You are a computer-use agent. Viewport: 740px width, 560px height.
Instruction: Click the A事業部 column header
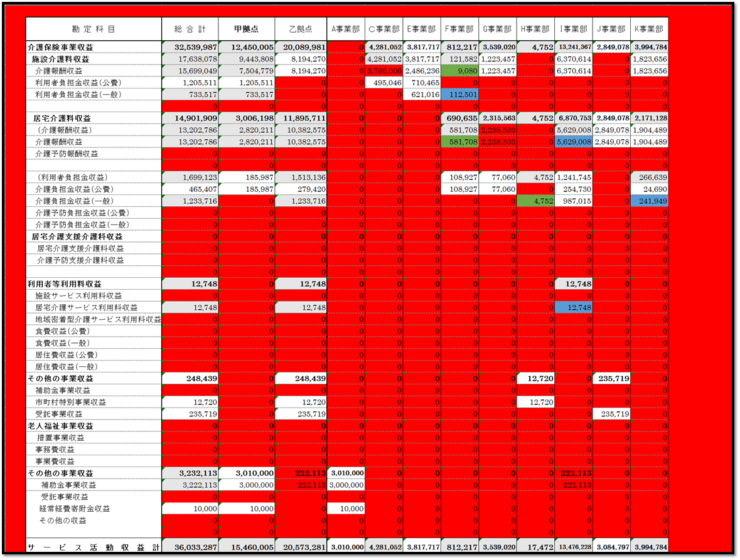[346, 29]
